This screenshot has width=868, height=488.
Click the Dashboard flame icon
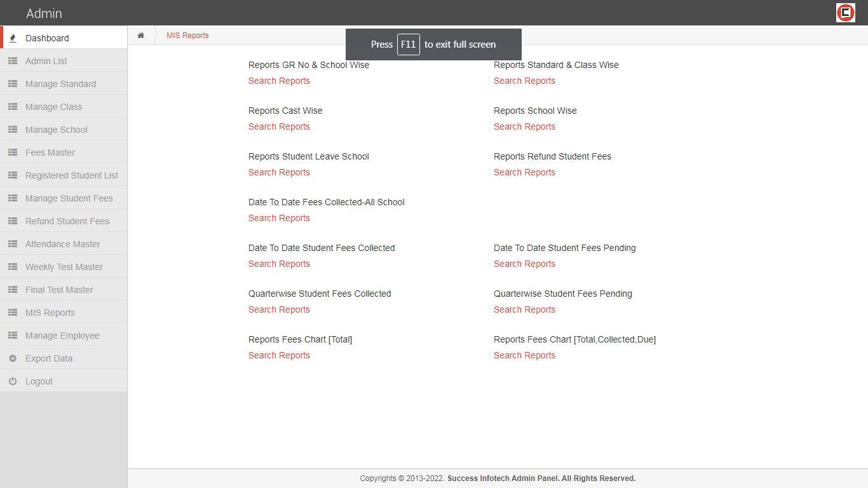point(13,38)
